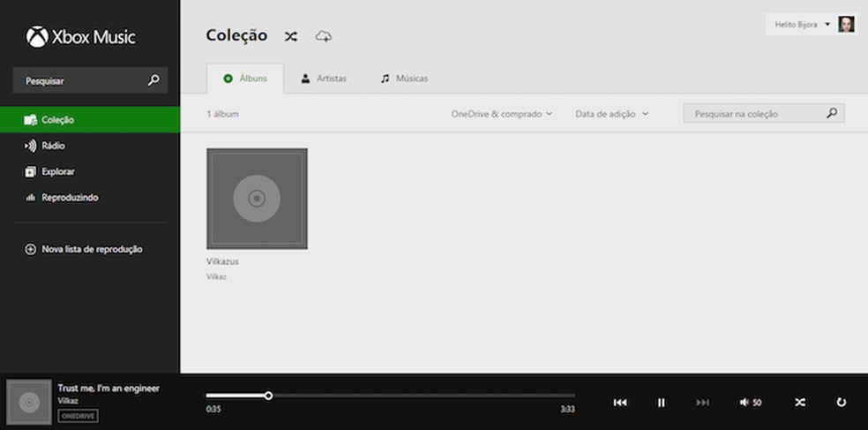Open Reproduzindo in the sidebar
This screenshot has height=430, width=868.
pos(90,197)
